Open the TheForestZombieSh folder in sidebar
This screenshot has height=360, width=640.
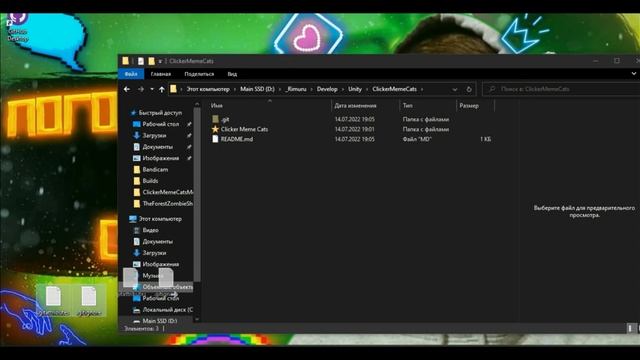point(167,203)
